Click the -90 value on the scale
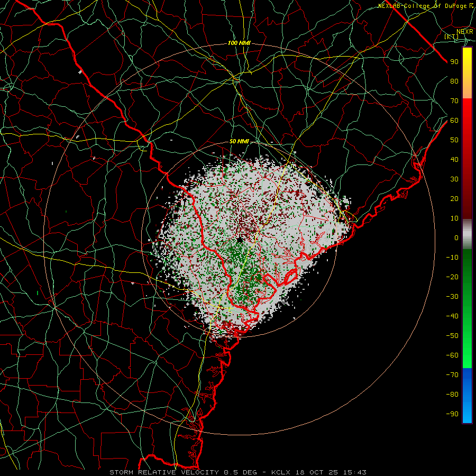The height and width of the screenshot is (476, 476). pyautogui.click(x=452, y=414)
